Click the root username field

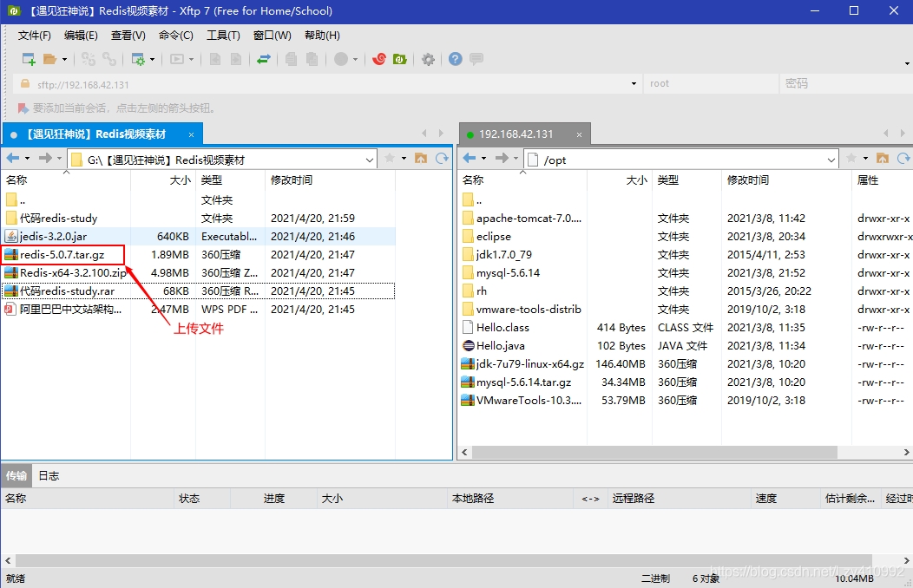tap(711, 84)
